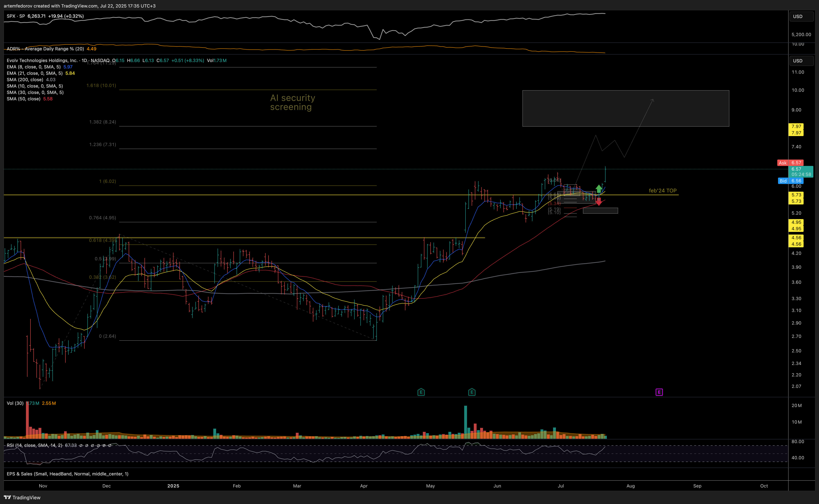Click the Evolv Technologies Holdings chart title
Viewport: 819px width, 504px height.
42,60
